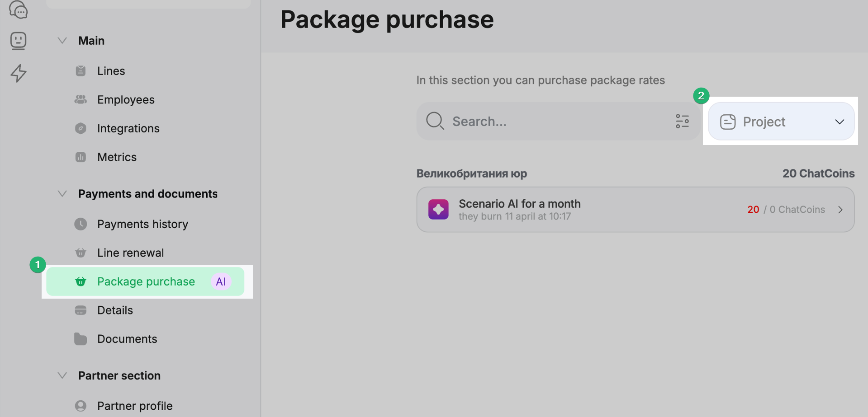
Task: Open the bot face icon in left rail
Action: [x=19, y=41]
